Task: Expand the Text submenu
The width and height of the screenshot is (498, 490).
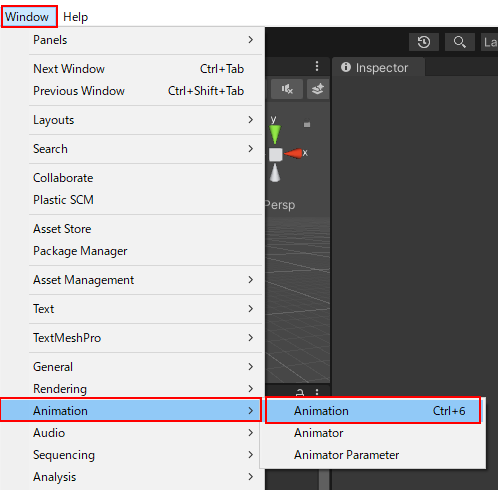Action: click(132, 309)
